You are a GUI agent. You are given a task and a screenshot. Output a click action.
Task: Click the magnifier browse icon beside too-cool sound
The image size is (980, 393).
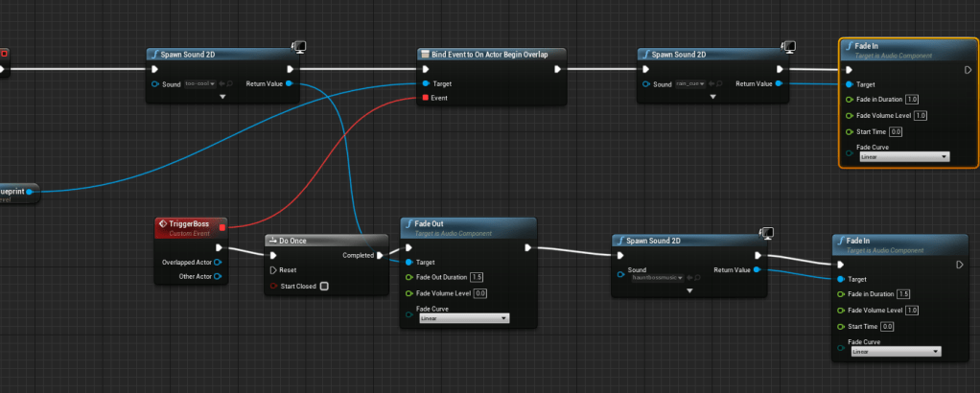[230, 84]
